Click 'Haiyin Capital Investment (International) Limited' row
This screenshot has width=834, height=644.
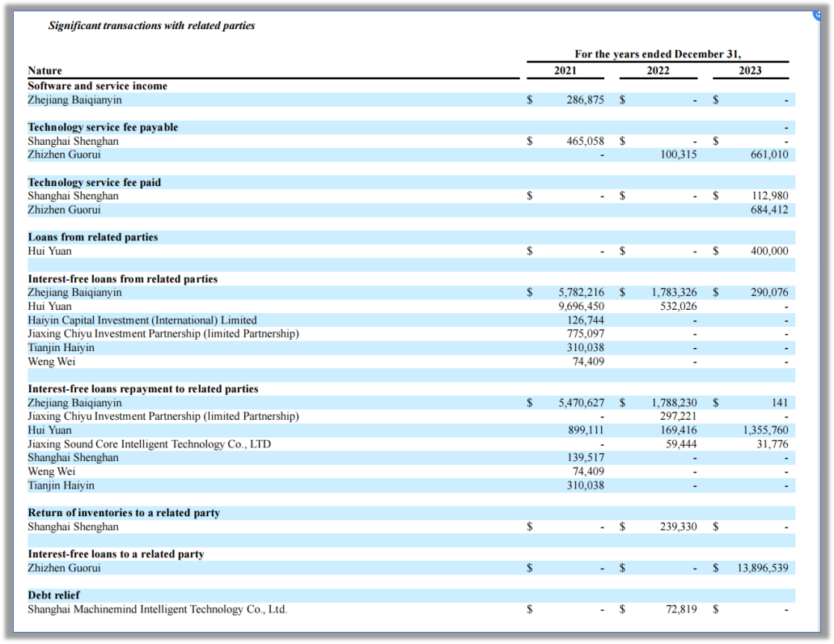point(142,320)
